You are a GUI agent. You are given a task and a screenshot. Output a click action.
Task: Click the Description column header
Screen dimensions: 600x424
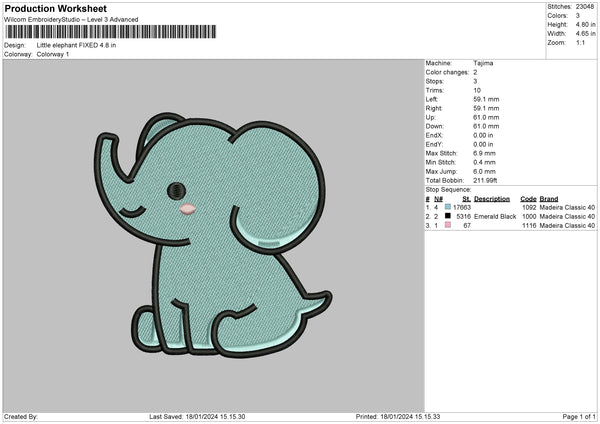coord(491,198)
